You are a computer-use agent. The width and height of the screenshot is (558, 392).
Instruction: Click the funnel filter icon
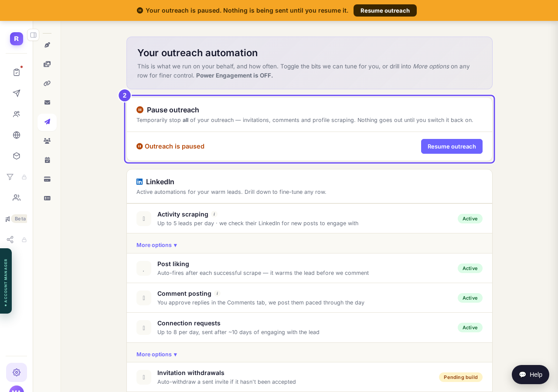tap(10, 177)
